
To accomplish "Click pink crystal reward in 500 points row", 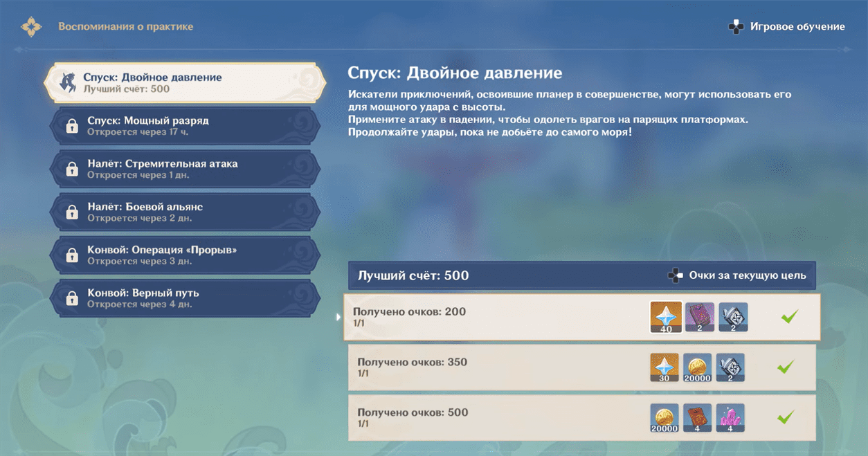I will (730, 418).
